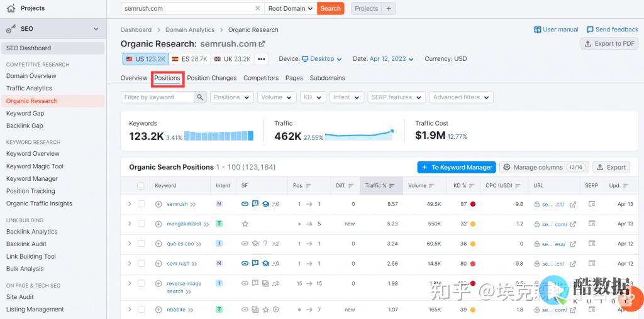Check the reverse image search row checkbox
The width and height of the screenshot is (644, 319).
coord(142,283)
